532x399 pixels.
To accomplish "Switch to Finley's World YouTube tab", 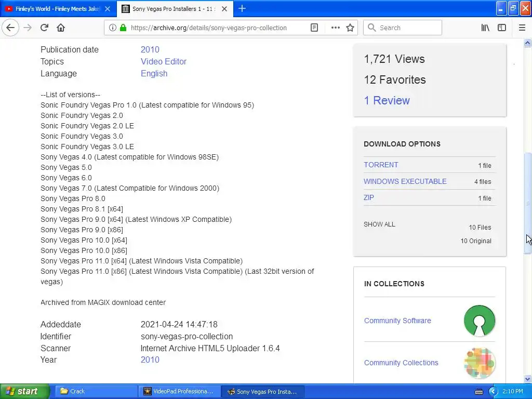I will point(58,9).
